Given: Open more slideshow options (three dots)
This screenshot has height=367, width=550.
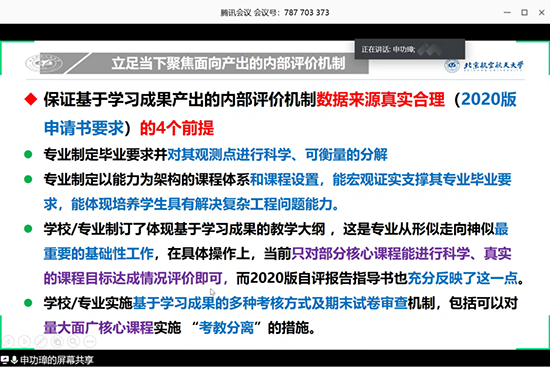Looking at the screenshot, I should (x=90, y=341).
